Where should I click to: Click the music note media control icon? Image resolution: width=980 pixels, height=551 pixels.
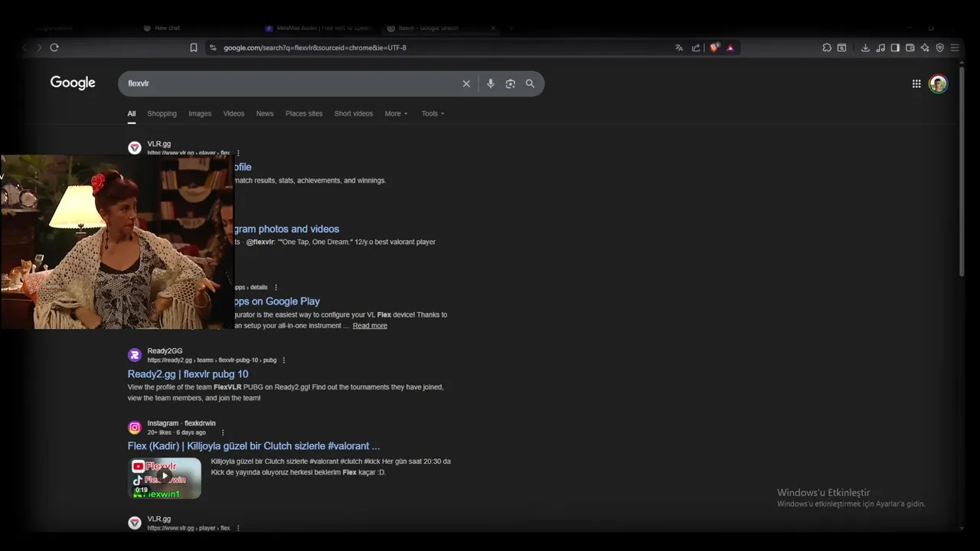[x=880, y=47]
